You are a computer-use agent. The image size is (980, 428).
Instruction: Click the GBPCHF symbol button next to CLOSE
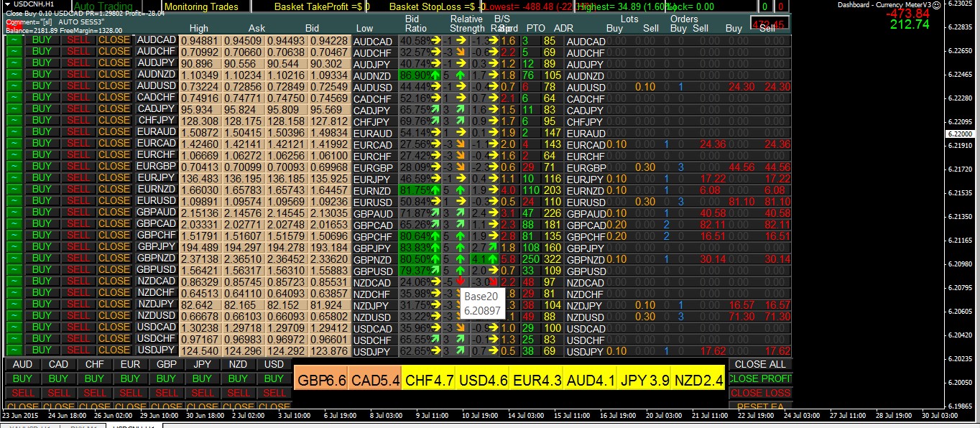point(156,236)
